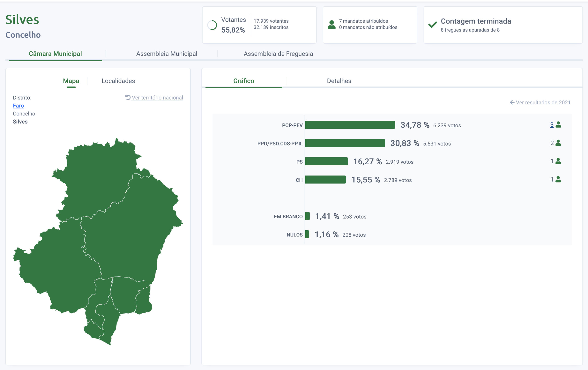The height and width of the screenshot is (370, 588).
Task: Switch to Localidades view
Action: pos(118,81)
